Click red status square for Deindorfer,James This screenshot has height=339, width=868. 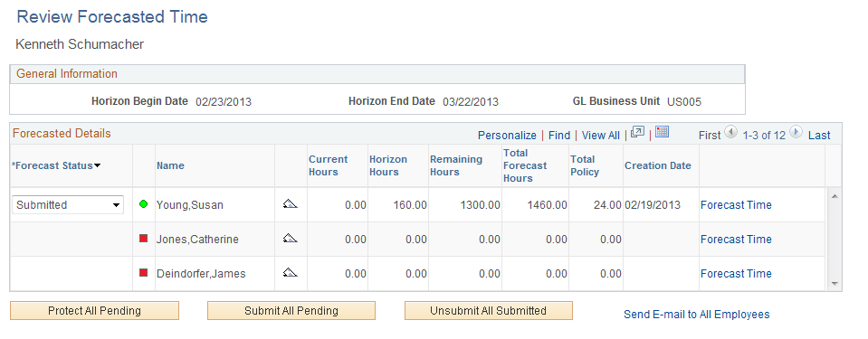pos(144,273)
